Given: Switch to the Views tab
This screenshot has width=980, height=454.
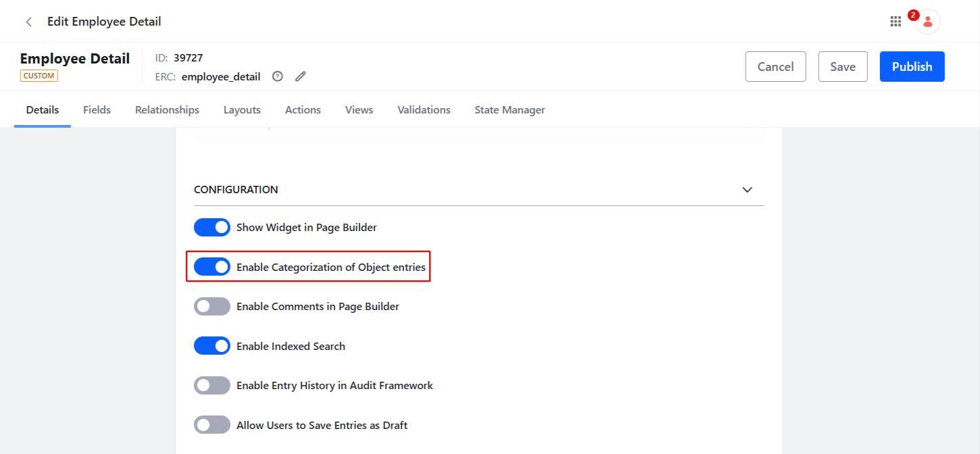Looking at the screenshot, I should coord(359,109).
